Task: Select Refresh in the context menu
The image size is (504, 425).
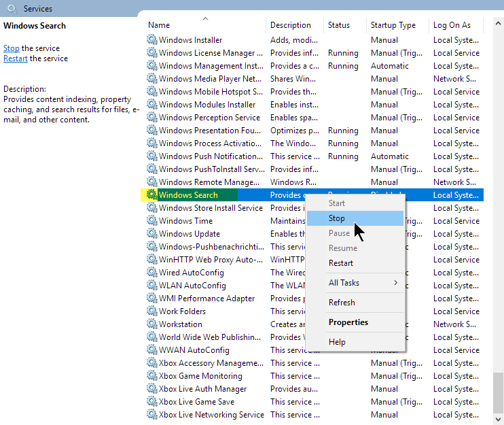Action: tap(342, 303)
